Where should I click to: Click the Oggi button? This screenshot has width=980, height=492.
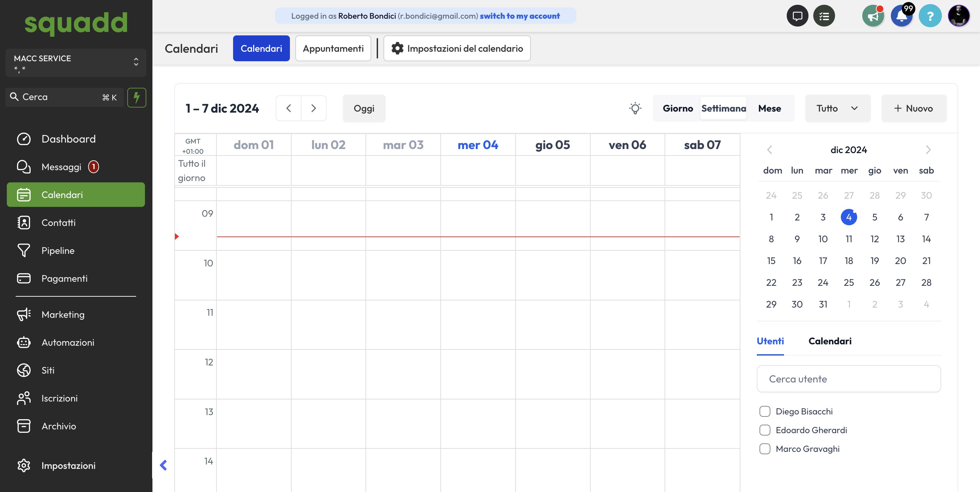(x=364, y=109)
